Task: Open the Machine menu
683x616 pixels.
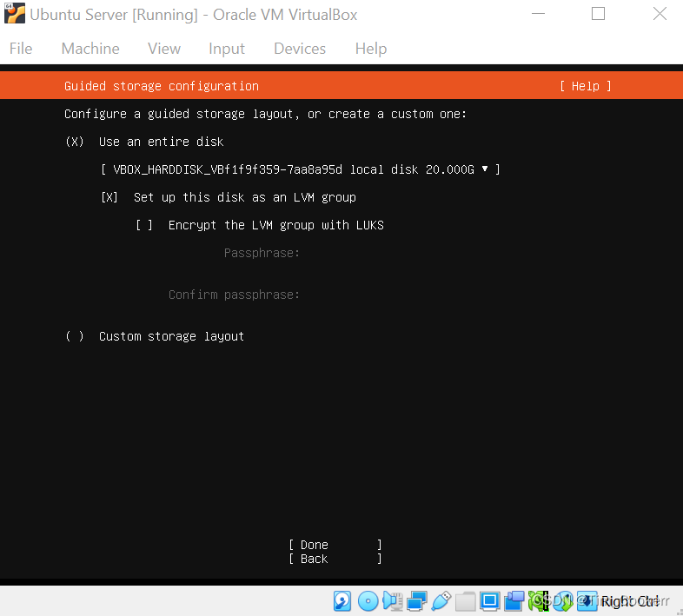Action: pos(90,49)
